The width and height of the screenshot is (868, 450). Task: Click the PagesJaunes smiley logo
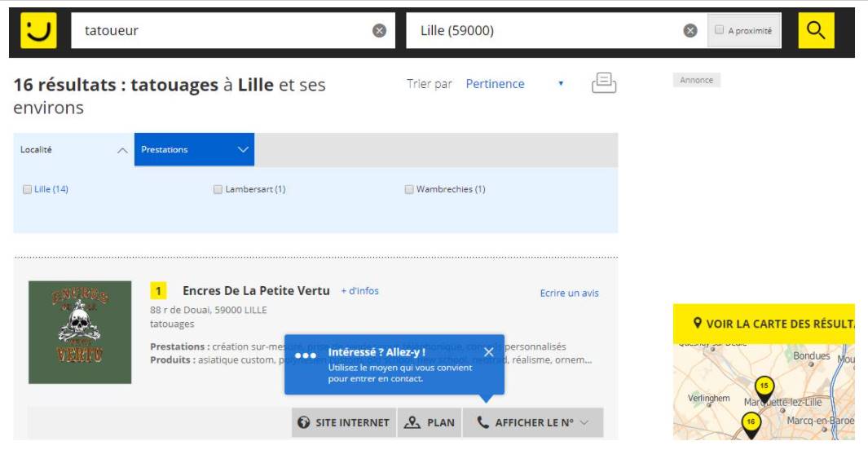[38, 31]
